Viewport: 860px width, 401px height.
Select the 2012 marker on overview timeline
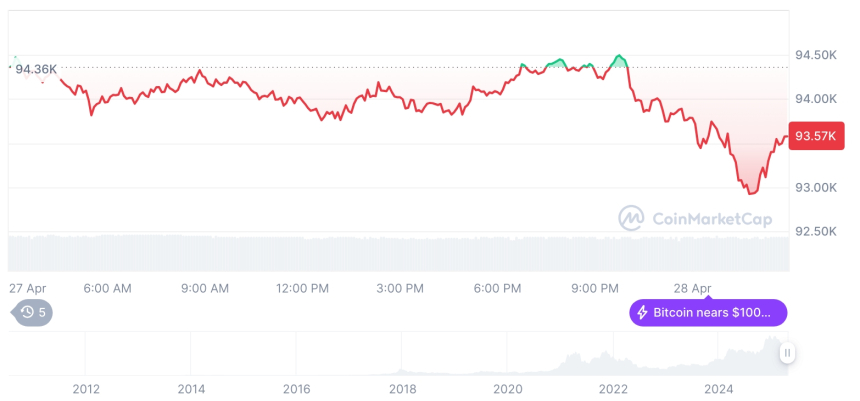pyautogui.click(x=86, y=388)
